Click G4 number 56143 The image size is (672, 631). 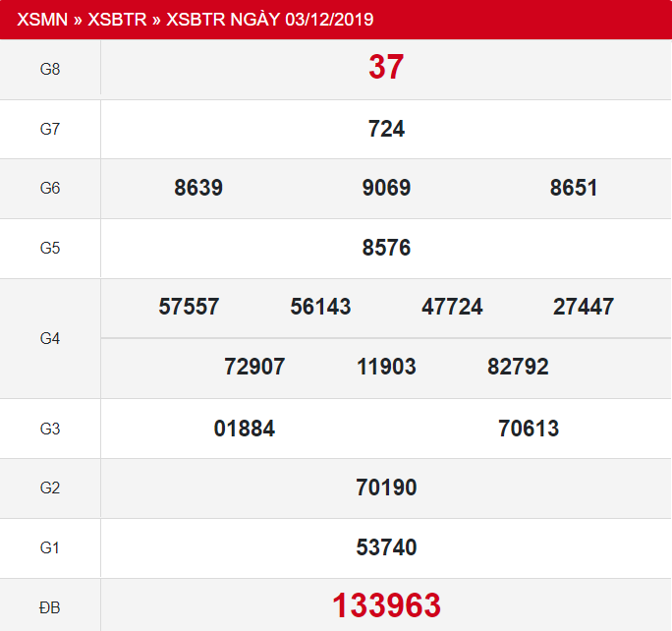click(320, 307)
